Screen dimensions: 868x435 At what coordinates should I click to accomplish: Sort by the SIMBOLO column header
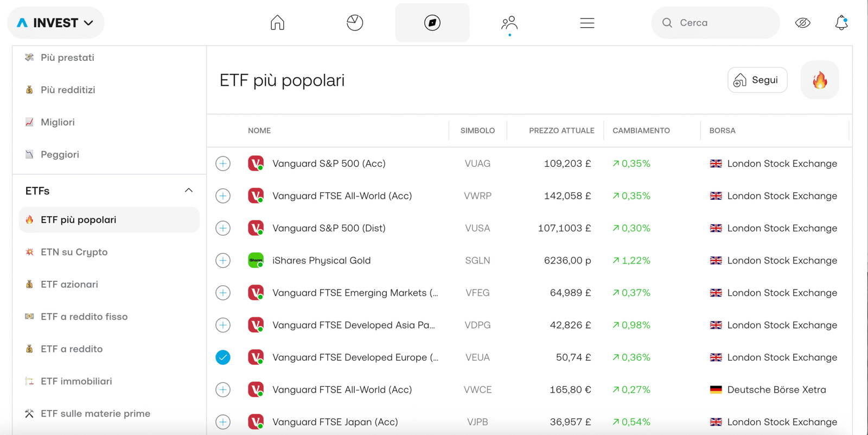pos(477,131)
